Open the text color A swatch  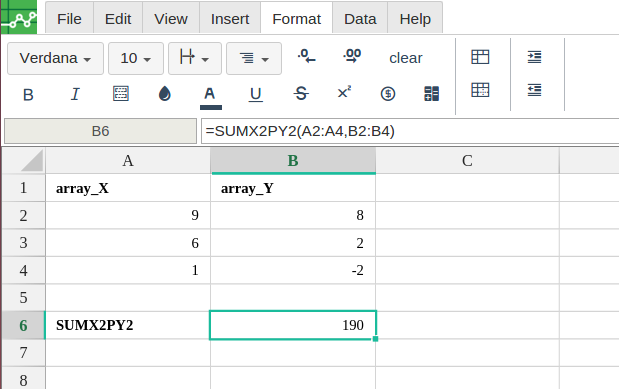tap(210, 95)
